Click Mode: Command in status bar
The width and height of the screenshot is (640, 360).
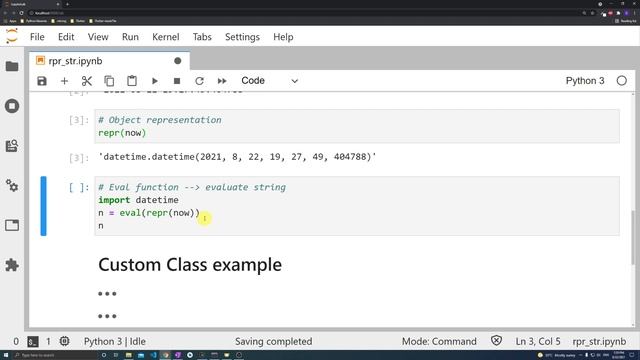[x=439, y=341]
